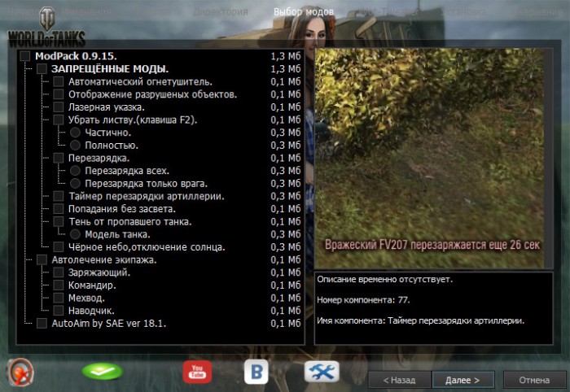Click the Наводчик label text
This screenshot has height=392, width=570.
pyautogui.click(x=91, y=311)
